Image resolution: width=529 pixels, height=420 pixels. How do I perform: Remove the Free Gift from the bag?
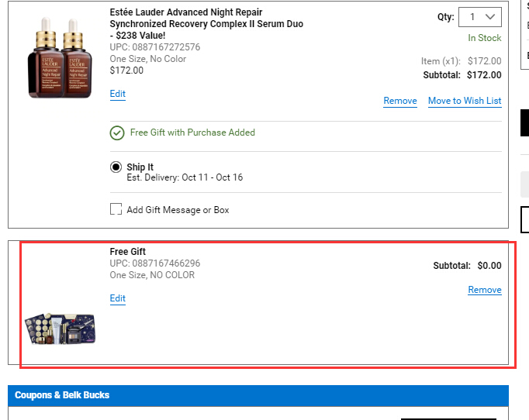pos(485,291)
